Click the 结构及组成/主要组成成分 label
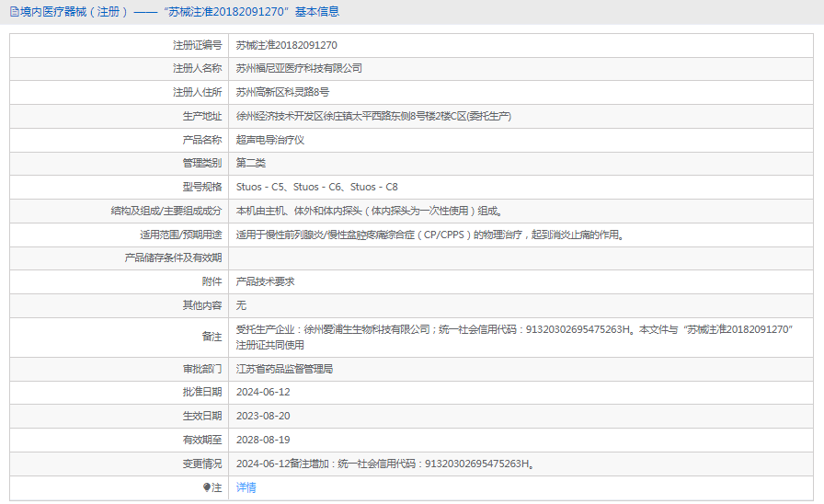824x504 pixels. click(166, 211)
